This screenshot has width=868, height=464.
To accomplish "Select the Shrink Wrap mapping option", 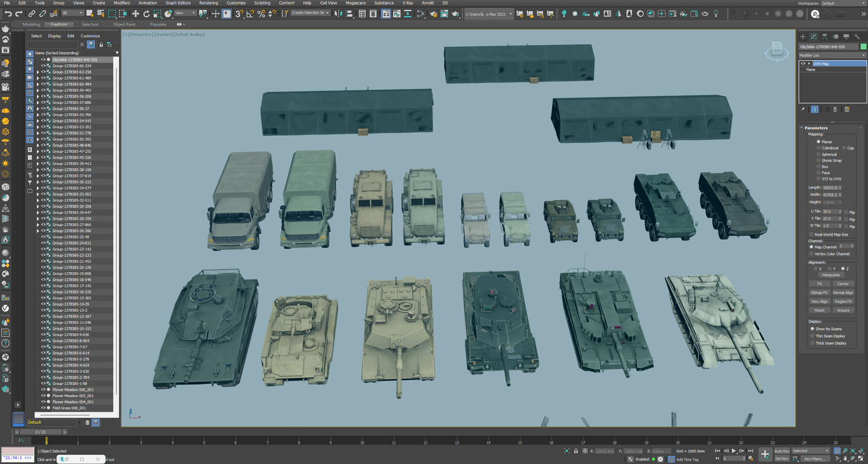I will (x=818, y=160).
